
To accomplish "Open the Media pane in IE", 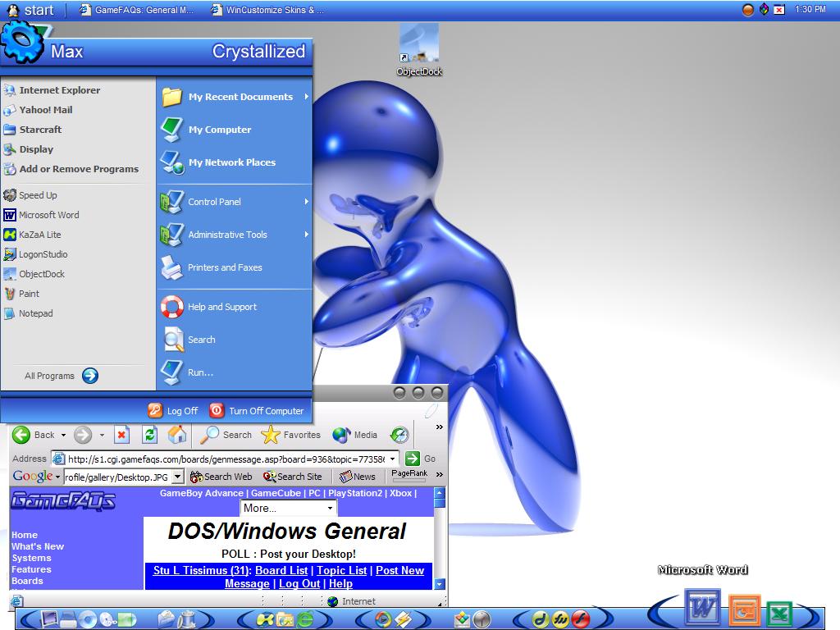I will (354, 435).
